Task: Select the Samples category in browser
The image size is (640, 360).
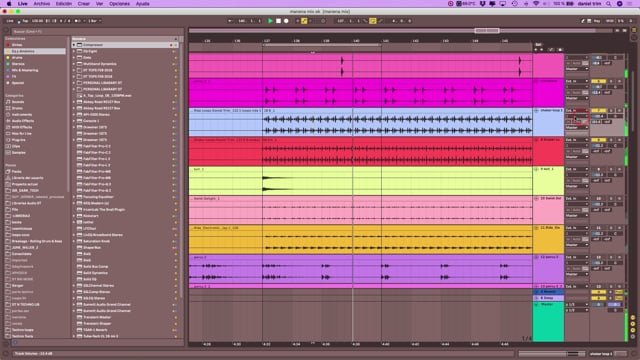Action: click(18, 152)
